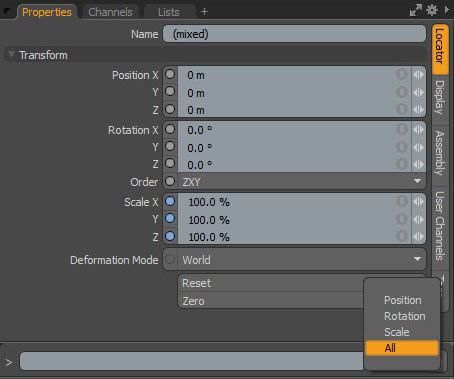Screen dimensions: 454x379
Task: Click the Position X round gang icon
Action: click(402, 74)
